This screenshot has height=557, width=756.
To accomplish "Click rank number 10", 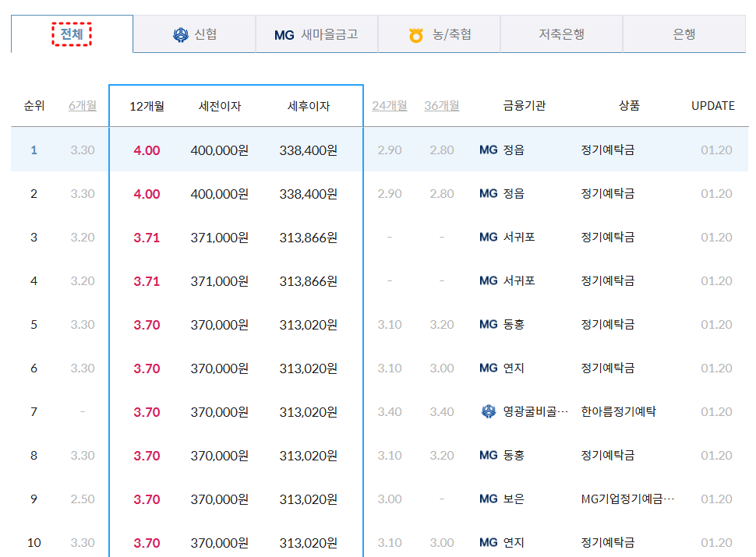I will 34,543.
